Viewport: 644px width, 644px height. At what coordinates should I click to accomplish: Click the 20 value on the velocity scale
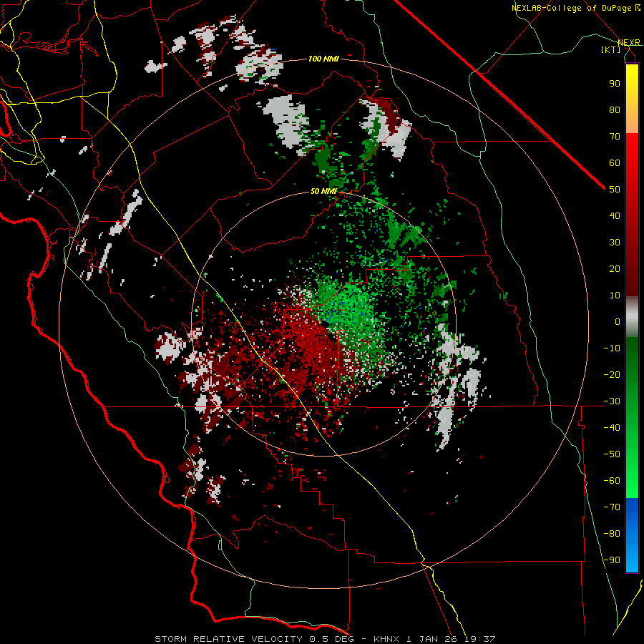pos(615,268)
